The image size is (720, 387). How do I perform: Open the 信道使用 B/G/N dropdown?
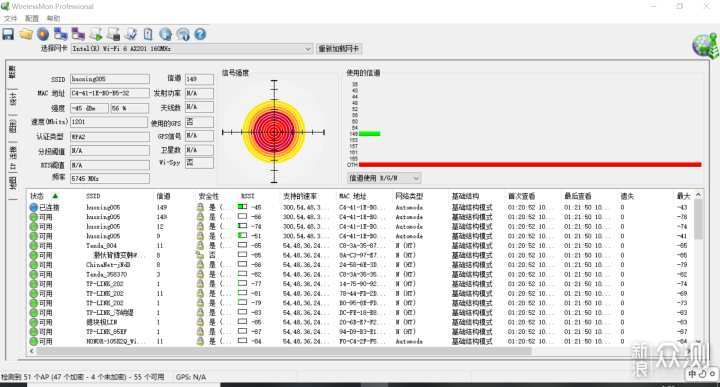[x=384, y=178]
